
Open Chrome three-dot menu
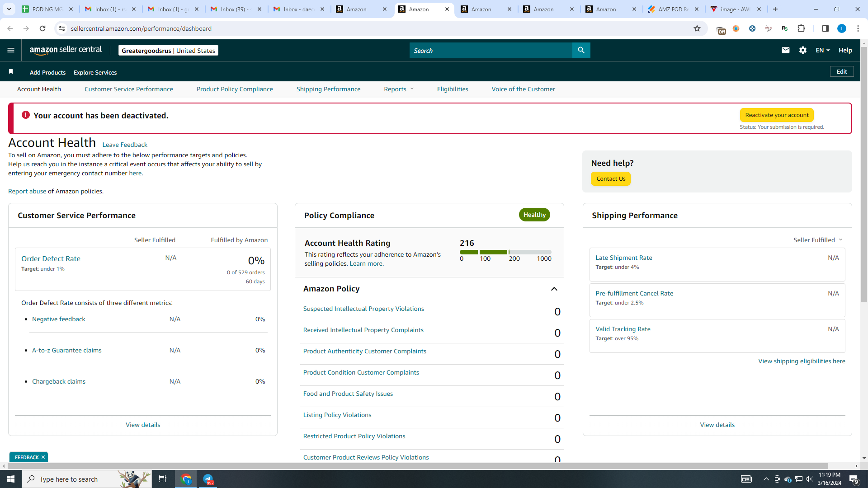(x=858, y=28)
